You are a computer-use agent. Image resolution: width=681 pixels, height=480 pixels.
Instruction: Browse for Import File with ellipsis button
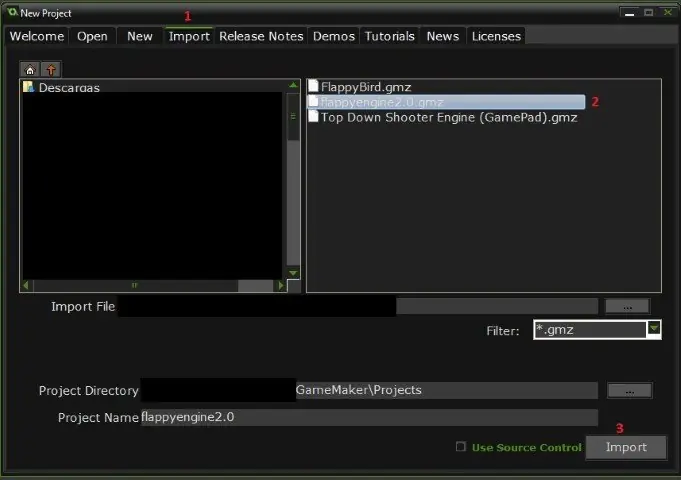click(628, 306)
